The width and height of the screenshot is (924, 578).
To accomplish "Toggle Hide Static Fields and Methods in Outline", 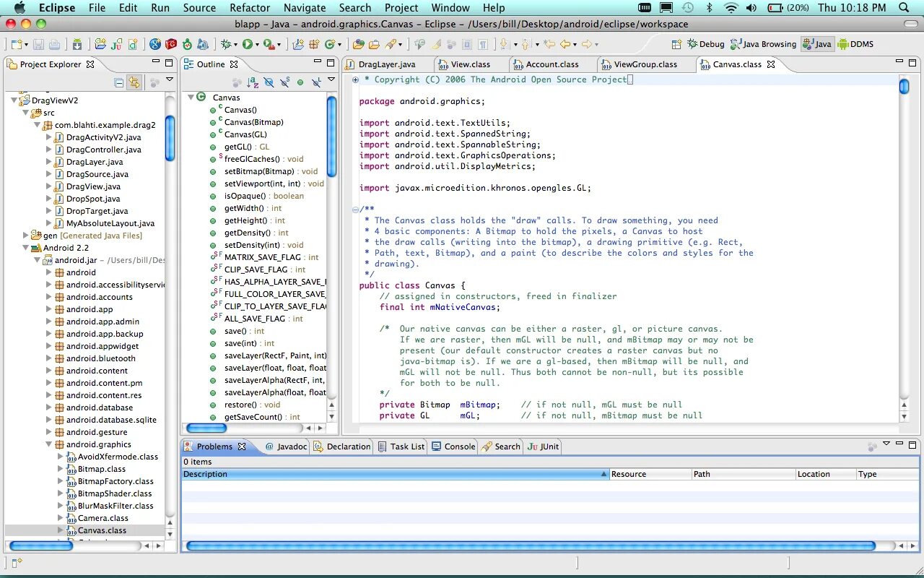I will click(x=284, y=82).
